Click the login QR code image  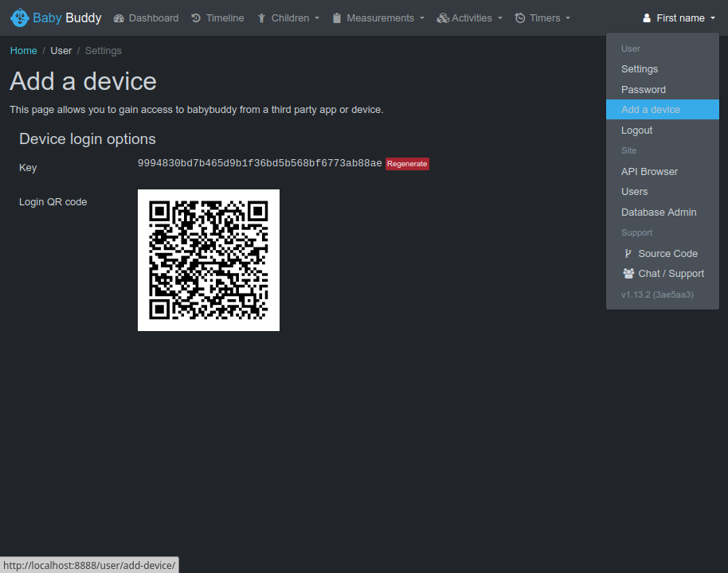pos(209,260)
